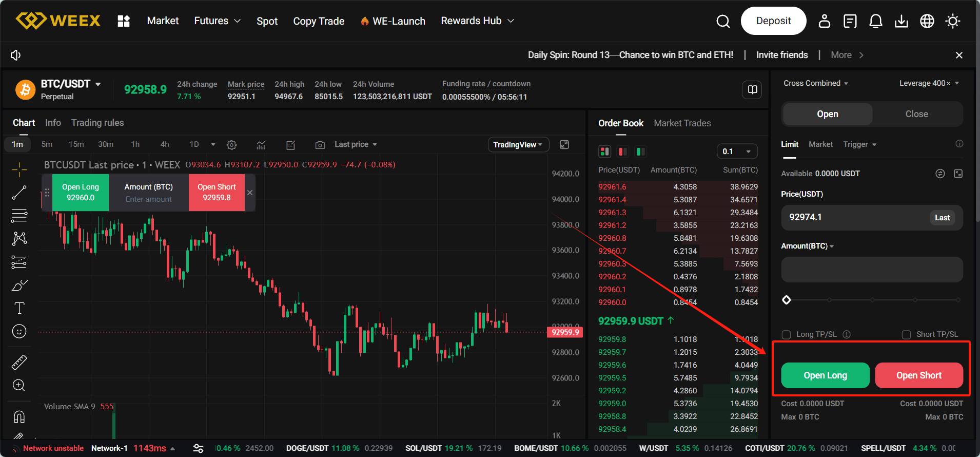Expand the order book 0.1 precision dropdown

(737, 151)
